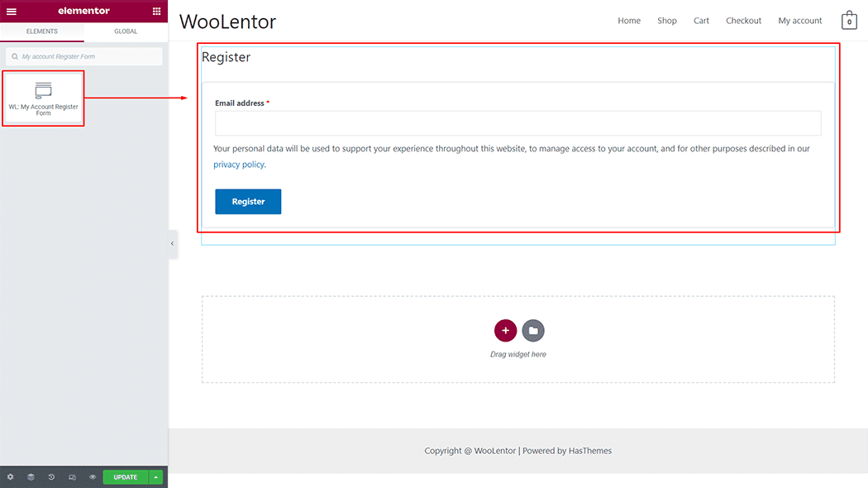The height and width of the screenshot is (488, 868).
Task: Open the privacy policy link
Action: click(x=238, y=164)
